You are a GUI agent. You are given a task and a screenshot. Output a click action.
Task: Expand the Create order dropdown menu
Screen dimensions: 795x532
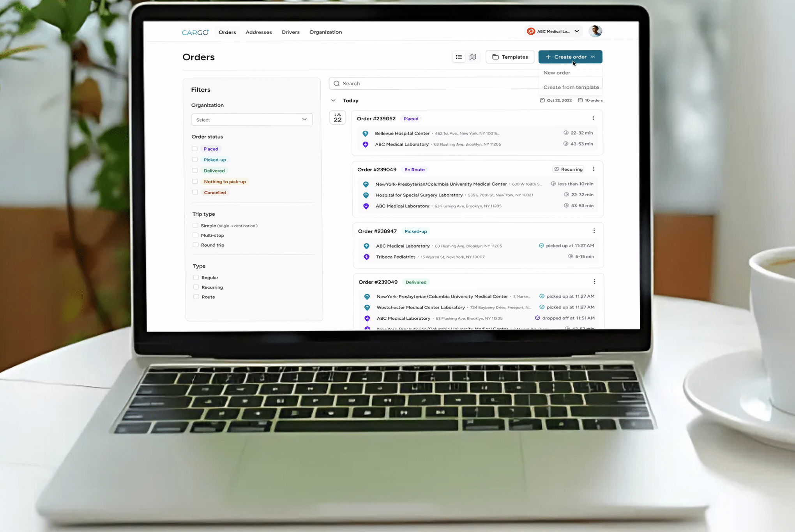pos(593,56)
